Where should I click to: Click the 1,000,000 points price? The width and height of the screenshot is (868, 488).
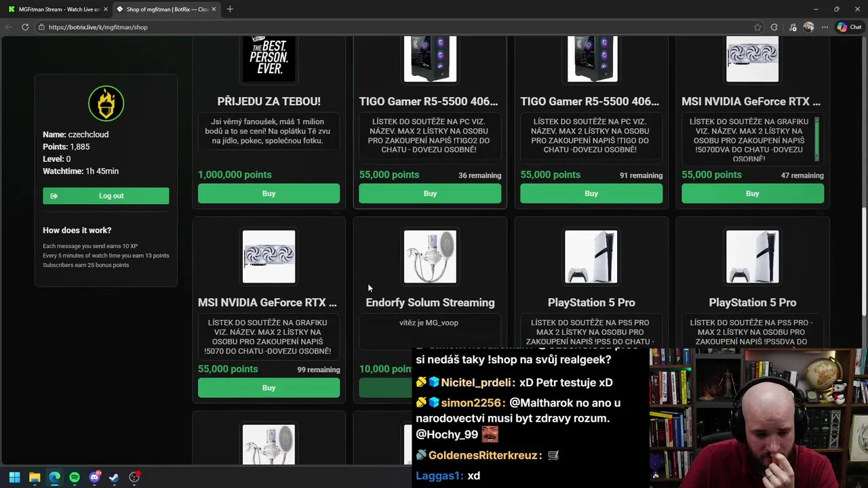click(x=235, y=175)
